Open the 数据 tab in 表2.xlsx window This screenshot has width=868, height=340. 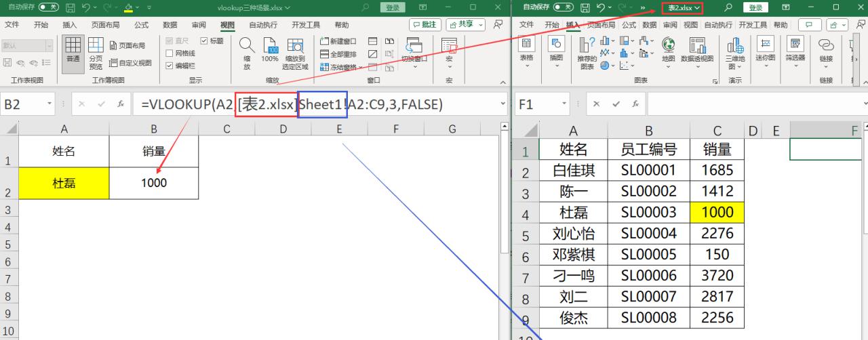coord(649,24)
